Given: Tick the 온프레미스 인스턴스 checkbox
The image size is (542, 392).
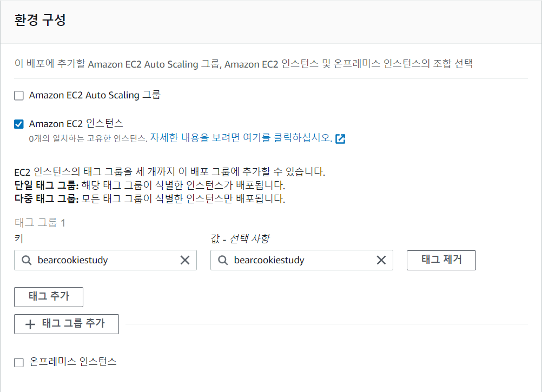Looking at the screenshot, I should [19, 362].
